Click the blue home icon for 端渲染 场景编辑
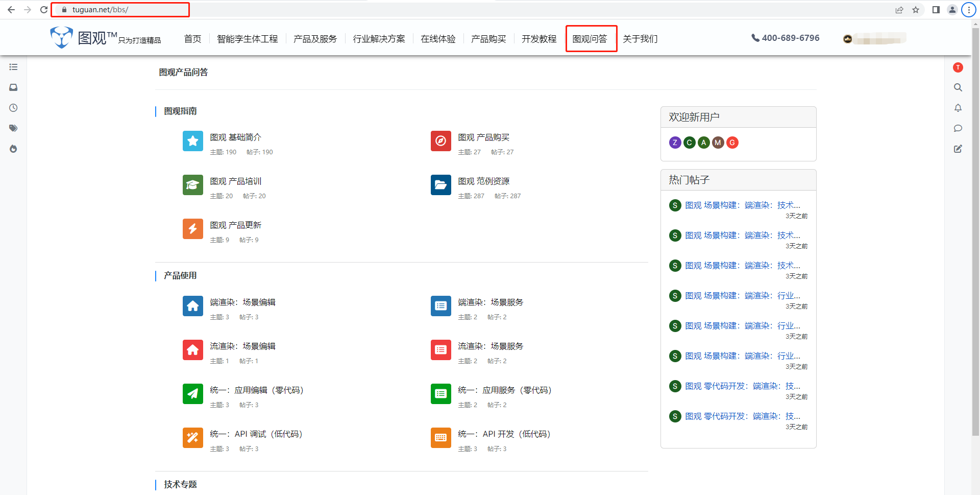This screenshot has width=980, height=495. tap(193, 306)
